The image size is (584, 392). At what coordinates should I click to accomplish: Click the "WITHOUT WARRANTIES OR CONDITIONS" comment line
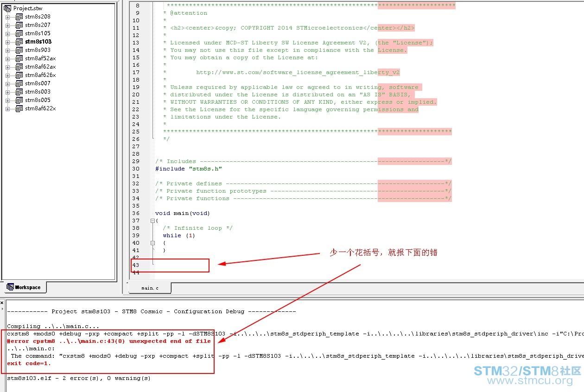pyautogui.click(x=300, y=102)
